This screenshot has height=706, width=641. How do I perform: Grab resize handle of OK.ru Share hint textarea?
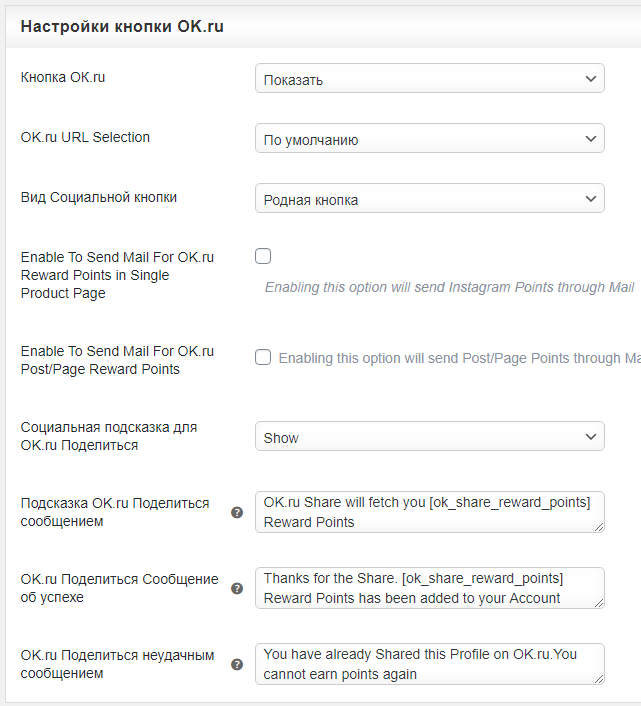click(599, 527)
